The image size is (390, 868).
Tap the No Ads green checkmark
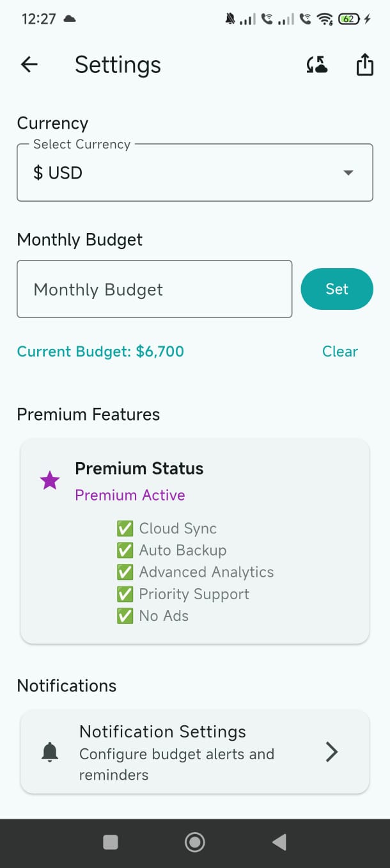[125, 616]
